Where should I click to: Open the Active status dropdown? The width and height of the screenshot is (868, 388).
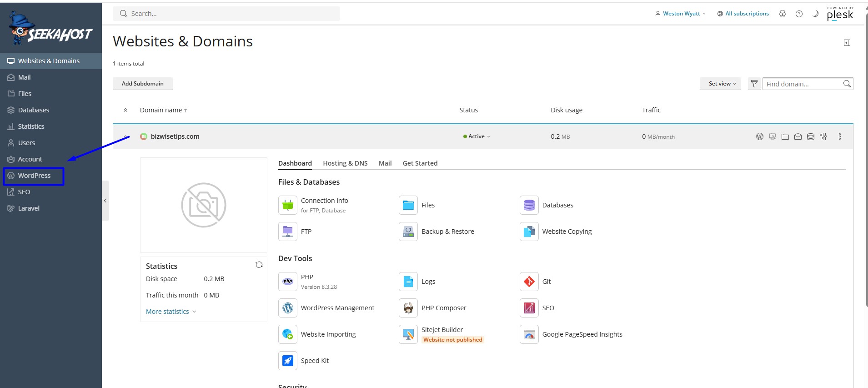point(477,136)
